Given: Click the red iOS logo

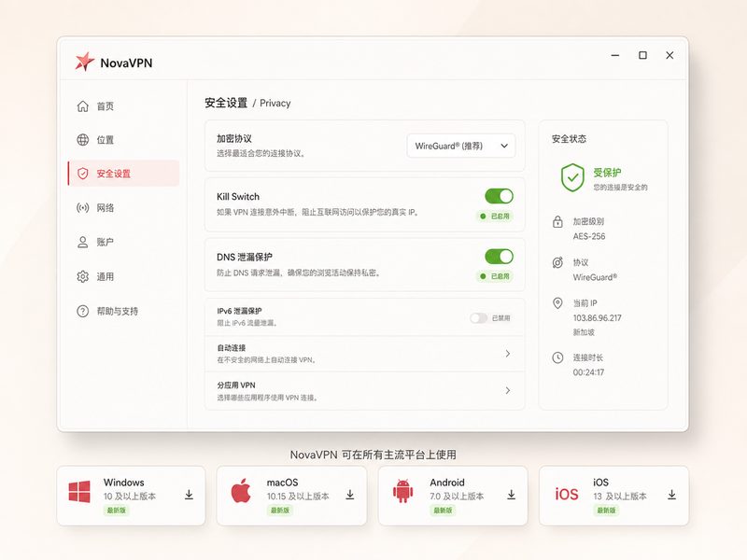Looking at the screenshot, I should click(x=567, y=495).
